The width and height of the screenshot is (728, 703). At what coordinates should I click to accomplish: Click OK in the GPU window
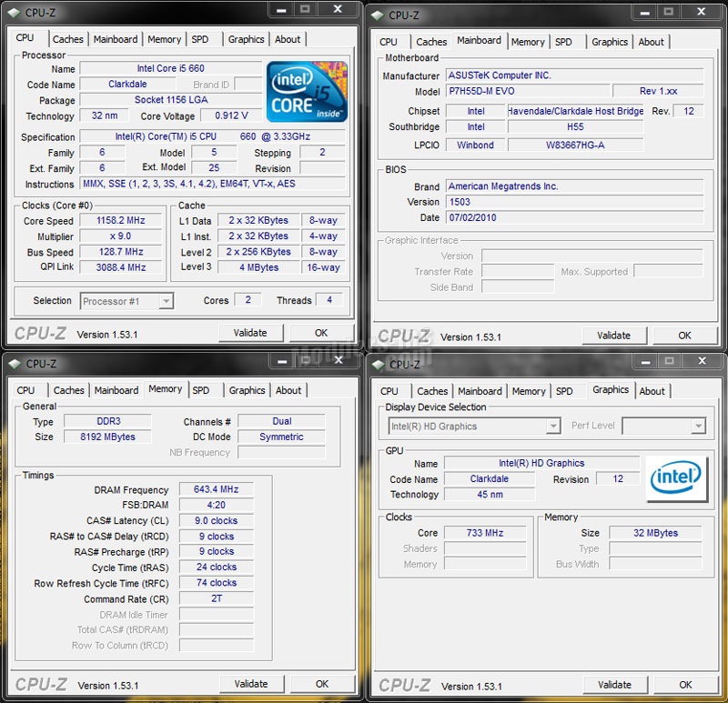click(x=686, y=685)
